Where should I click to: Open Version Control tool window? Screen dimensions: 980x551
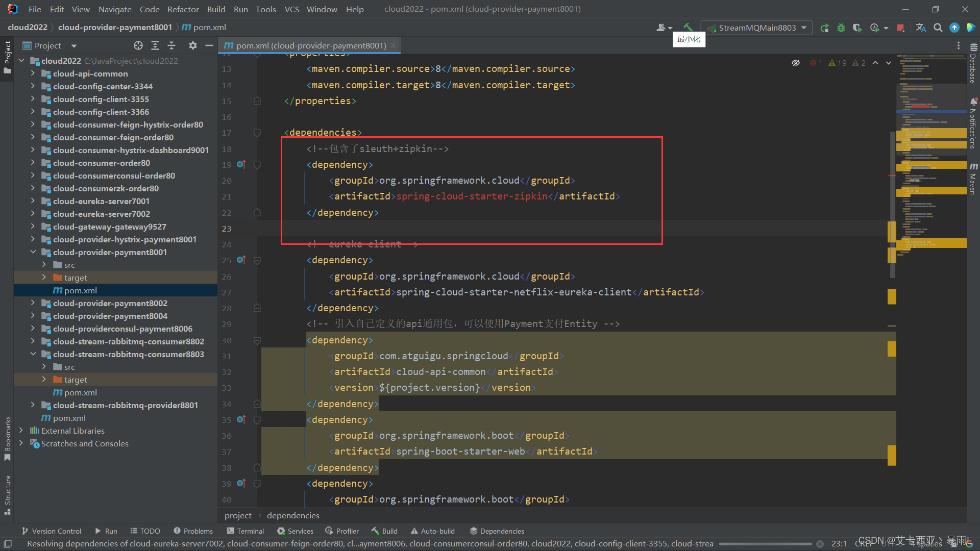click(x=51, y=531)
